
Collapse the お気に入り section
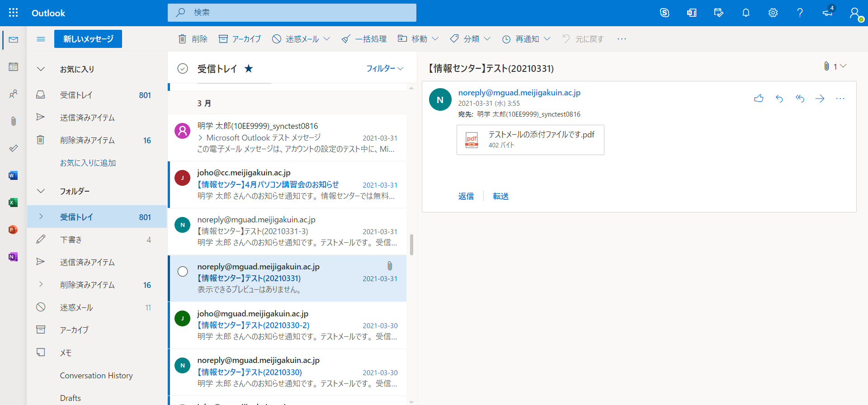[41, 69]
